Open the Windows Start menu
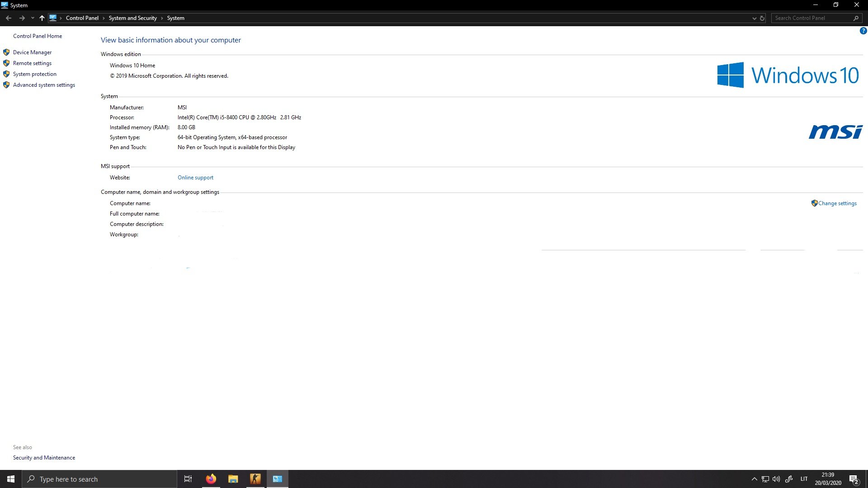 (x=11, y=479)
